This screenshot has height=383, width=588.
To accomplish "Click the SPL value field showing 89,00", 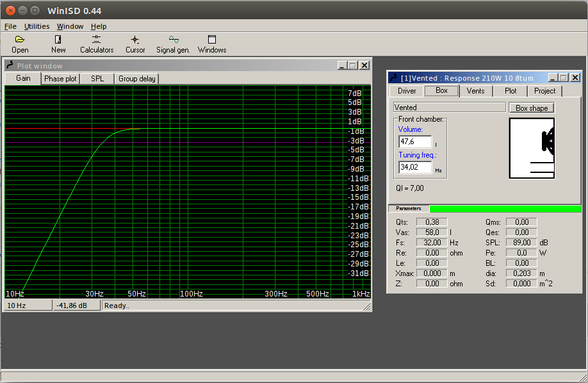I will pos(521,243).
